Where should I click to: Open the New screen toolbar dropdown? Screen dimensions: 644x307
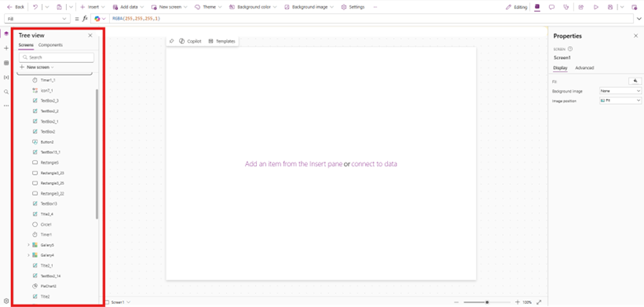click(x=169, y=7)
